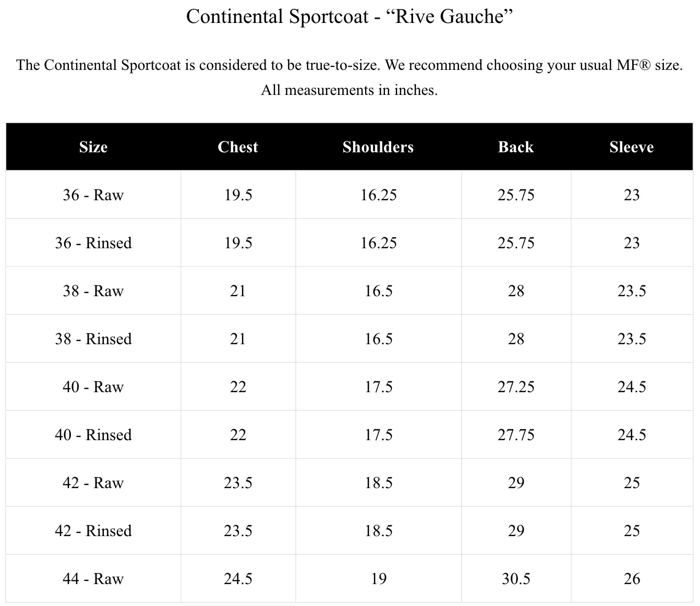700x606 pixels.
Task: Click the back value 30.5 cell
Action: point(516,579)
